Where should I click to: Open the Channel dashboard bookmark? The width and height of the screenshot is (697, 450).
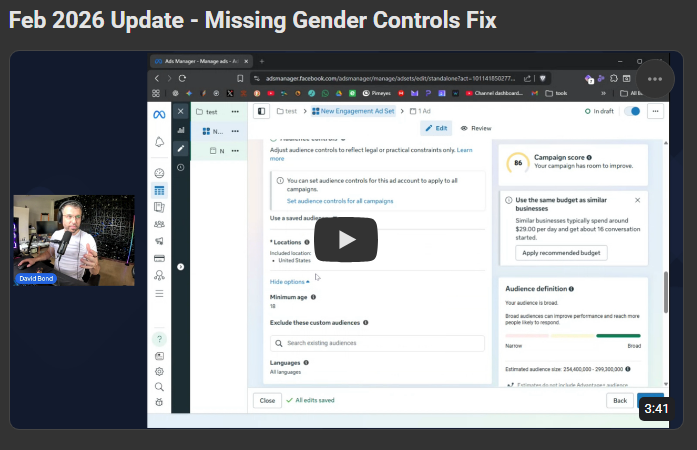[494, 93]
